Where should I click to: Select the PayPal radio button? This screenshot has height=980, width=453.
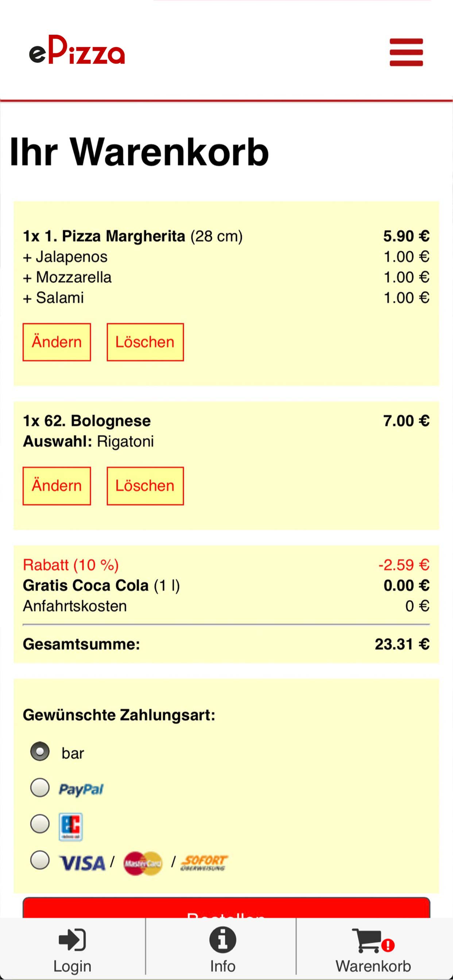(x=40, y=787)
